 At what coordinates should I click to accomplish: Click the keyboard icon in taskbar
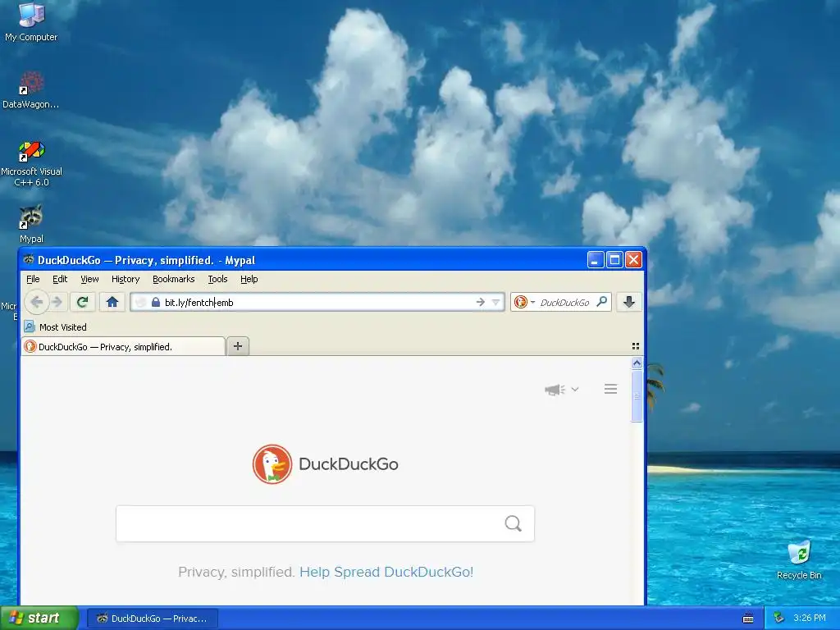(748, 619)
